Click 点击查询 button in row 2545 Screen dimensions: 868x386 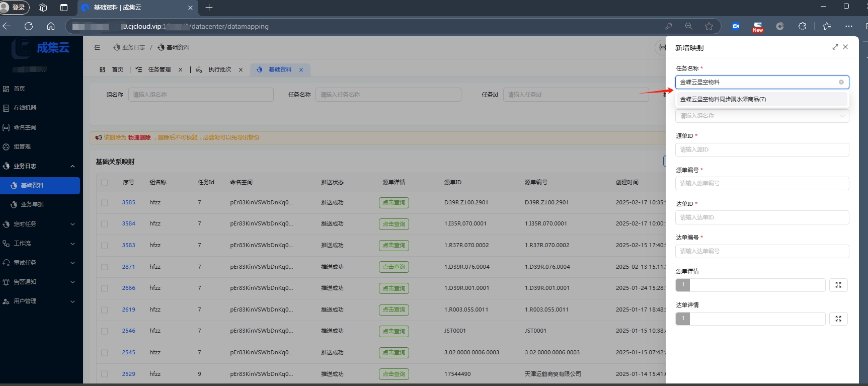tap(393, 352)
